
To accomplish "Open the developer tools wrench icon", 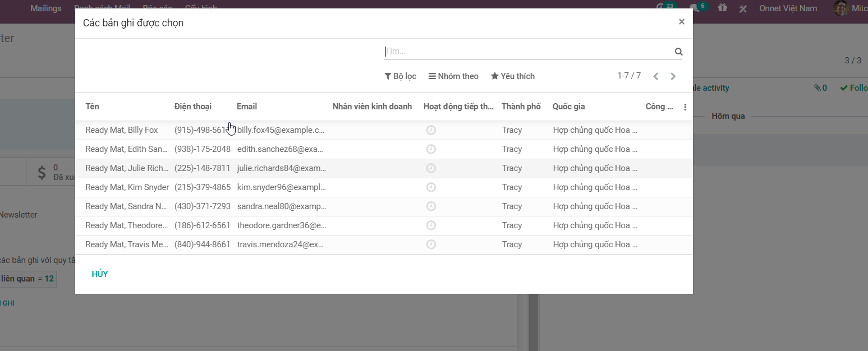I will (743, 8).
